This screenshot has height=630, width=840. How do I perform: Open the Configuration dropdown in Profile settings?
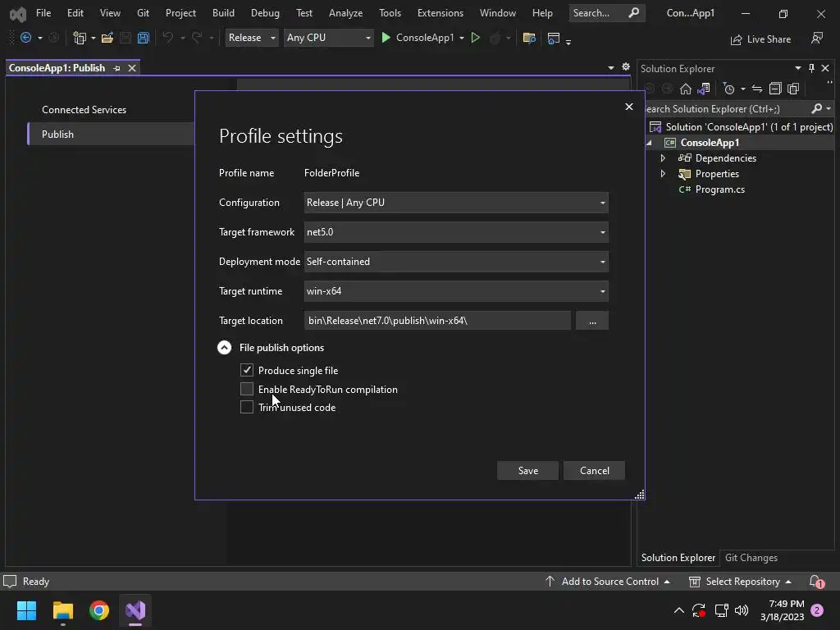coord(456,203)
